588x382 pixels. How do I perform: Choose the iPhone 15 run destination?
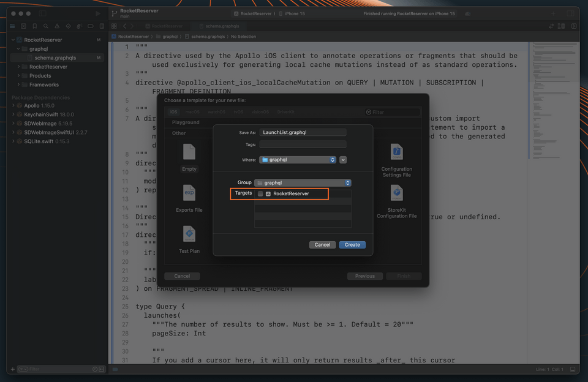click(292, 13)
